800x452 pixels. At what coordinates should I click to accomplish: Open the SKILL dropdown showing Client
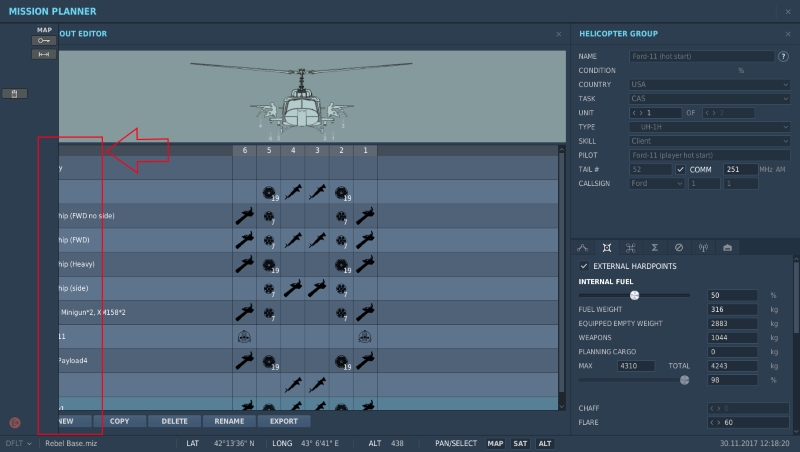coord(710,141)
